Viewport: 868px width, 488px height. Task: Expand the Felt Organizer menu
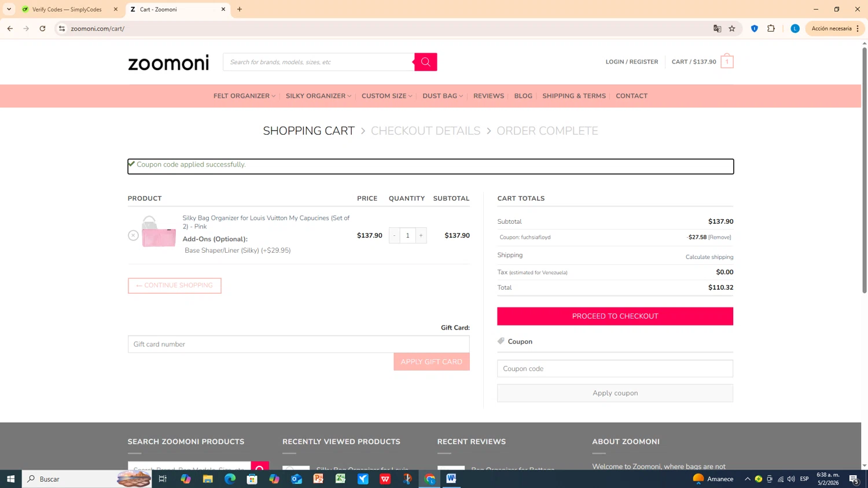[x=244, y=96]
